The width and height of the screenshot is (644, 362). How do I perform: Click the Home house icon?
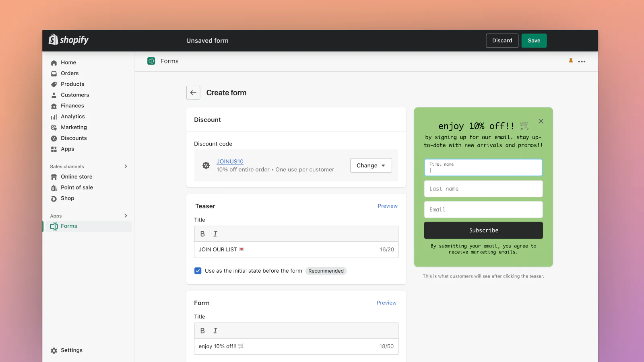coord(54,63)
